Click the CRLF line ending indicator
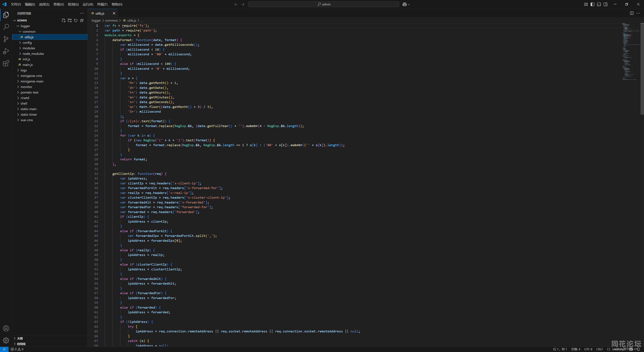644x352 pixels. (600, 349)
